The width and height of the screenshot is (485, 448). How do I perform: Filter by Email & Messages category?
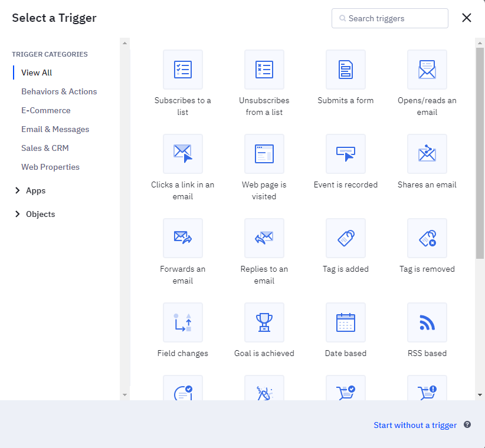coord(55,129)
